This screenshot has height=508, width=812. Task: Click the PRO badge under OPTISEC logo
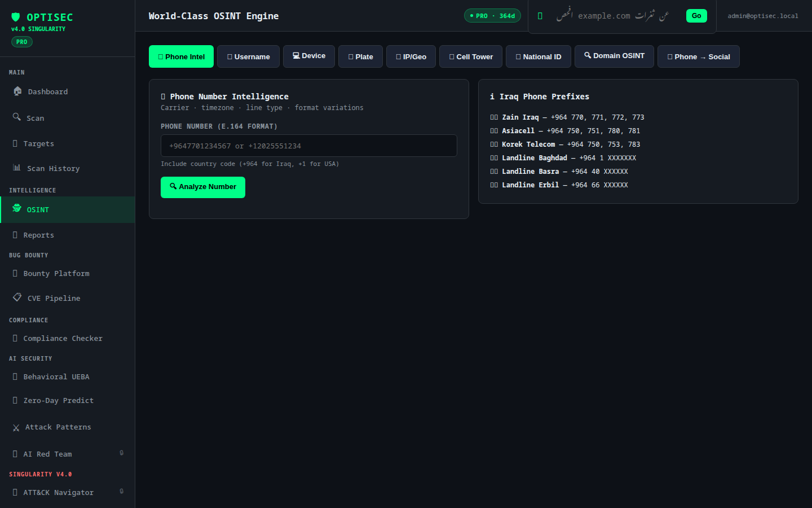[x=22, y=42]
